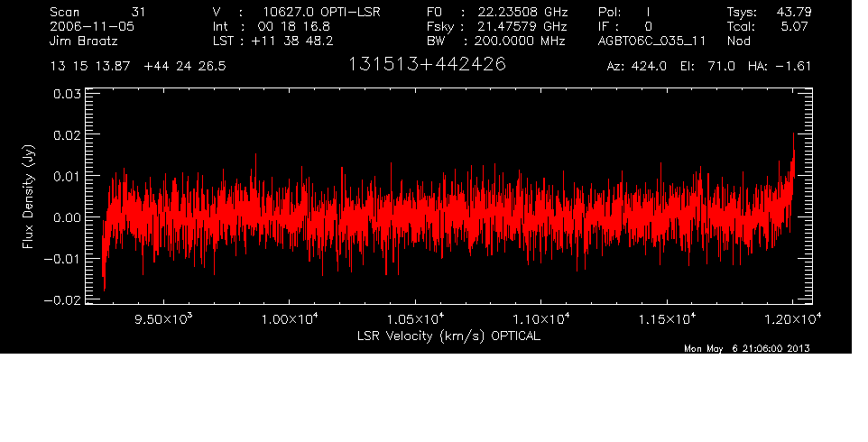
Task: Click the El: 71.0 value
Action: coord(707,67)
